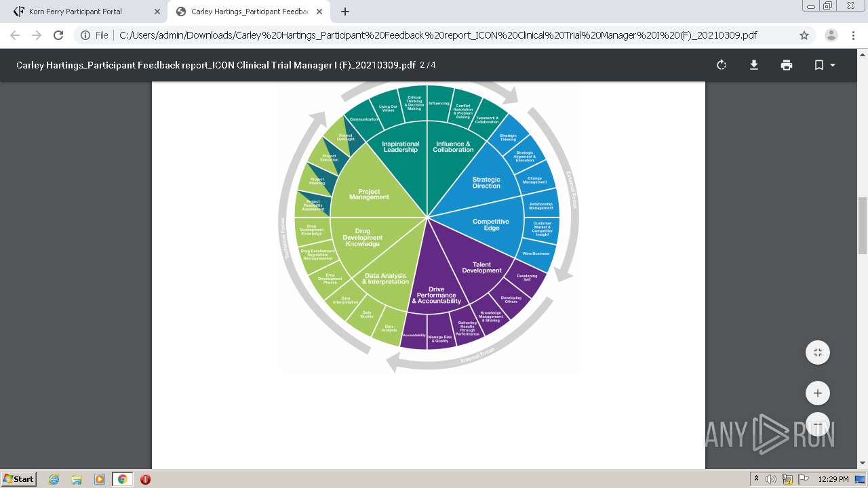This screenshot has height=488, width=868.
Task: Open the Chrome profile icon
Action: 831,35
